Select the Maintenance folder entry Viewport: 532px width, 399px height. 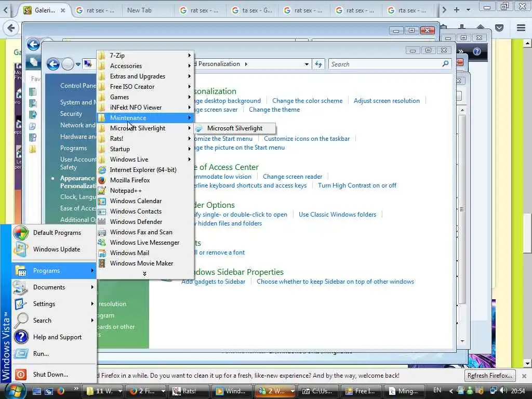145,118
